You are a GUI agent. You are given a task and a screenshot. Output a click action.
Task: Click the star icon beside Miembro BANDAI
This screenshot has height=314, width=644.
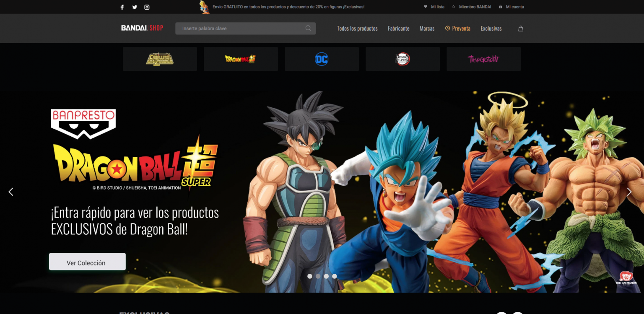pyautogui.click(x=454, y=7)
